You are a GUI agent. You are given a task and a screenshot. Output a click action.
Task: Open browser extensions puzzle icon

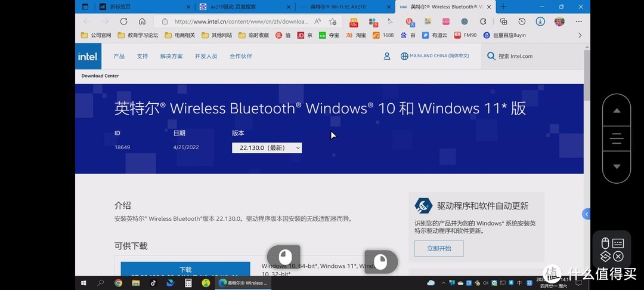coord(483,21)
